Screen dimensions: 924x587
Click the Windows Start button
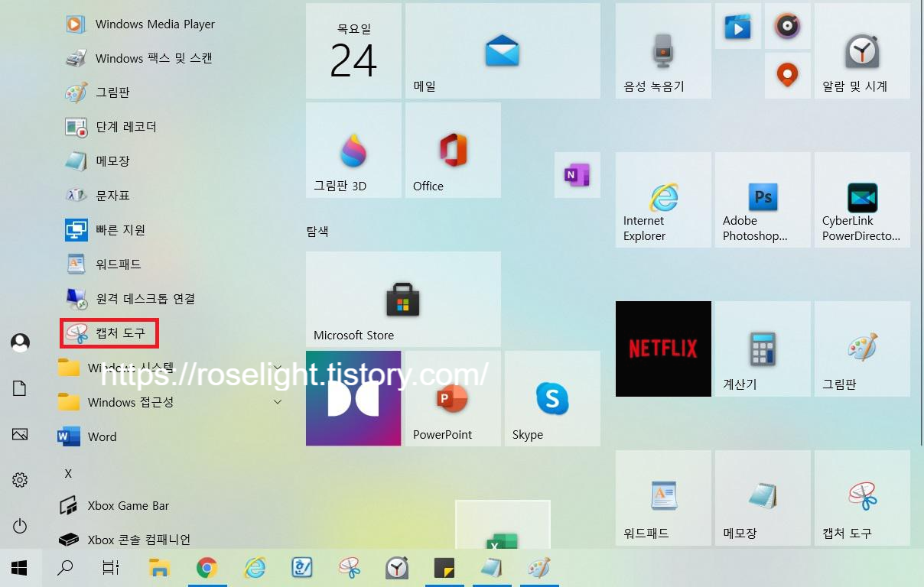click(x=20, y=568)
